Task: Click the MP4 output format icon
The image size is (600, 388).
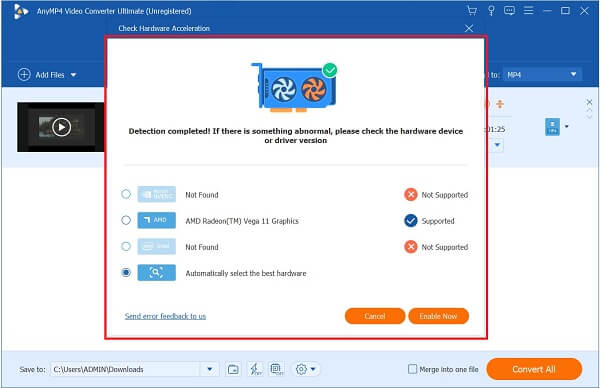Action: tap(552, 127)
